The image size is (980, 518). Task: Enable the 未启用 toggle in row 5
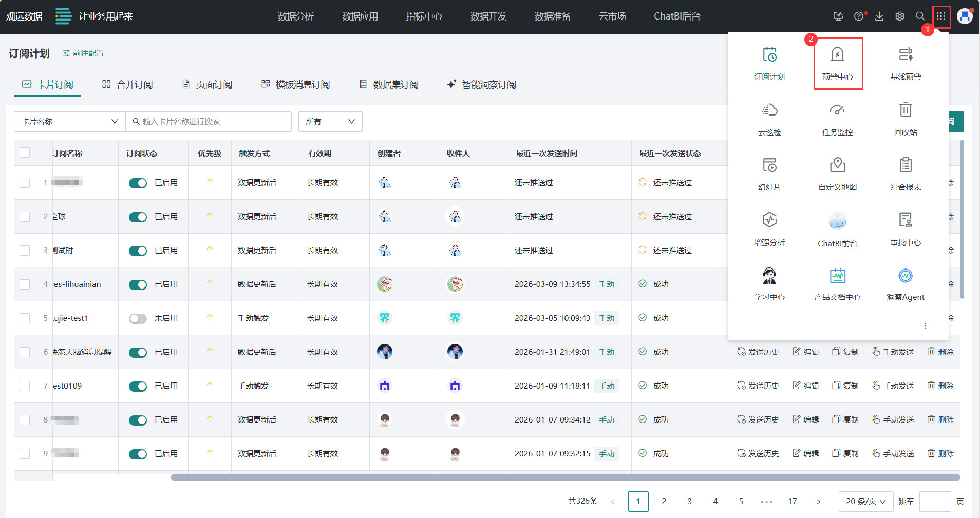click(x=138, y=318)
